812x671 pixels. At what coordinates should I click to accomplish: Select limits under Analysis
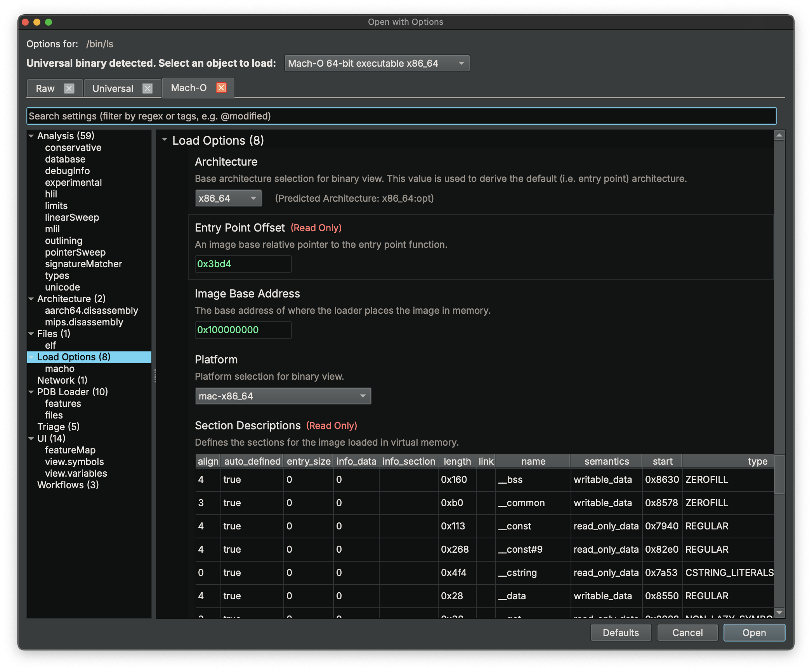pos(56,206)
